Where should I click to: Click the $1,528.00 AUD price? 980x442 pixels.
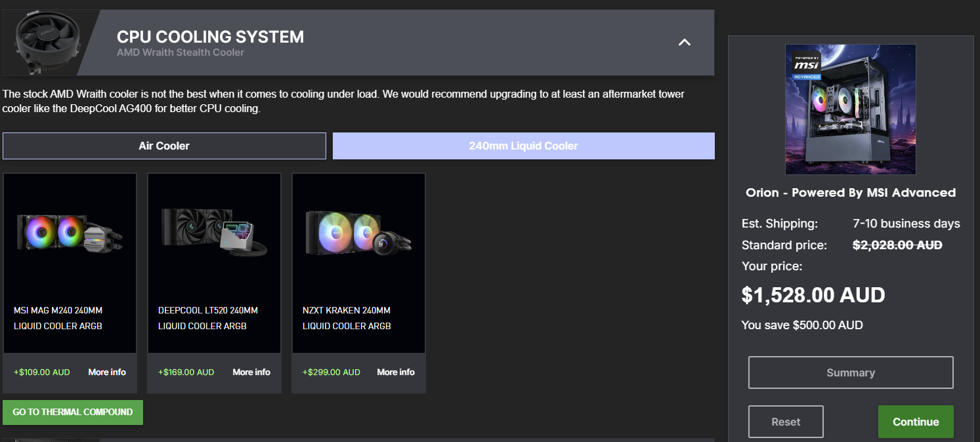[x=813, y=295]
